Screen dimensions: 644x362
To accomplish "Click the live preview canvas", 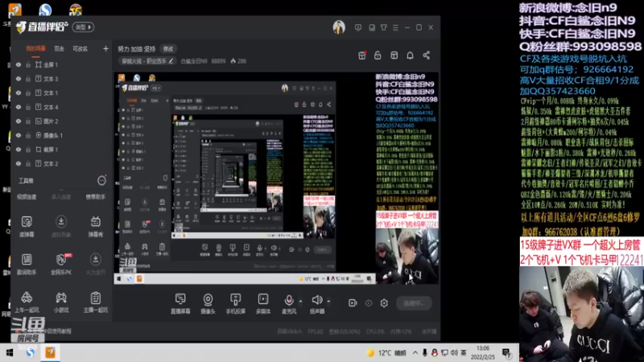I will pyautogui.click(x=276, y=179).
